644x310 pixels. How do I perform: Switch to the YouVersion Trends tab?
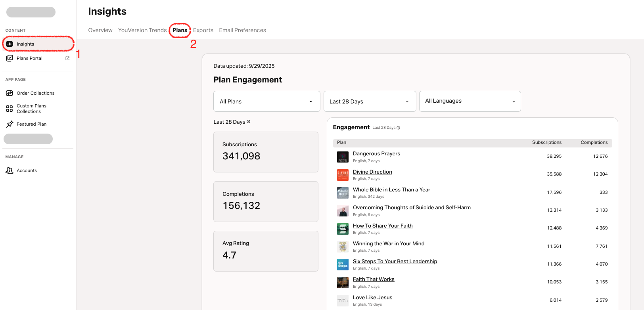pos(142,30)
